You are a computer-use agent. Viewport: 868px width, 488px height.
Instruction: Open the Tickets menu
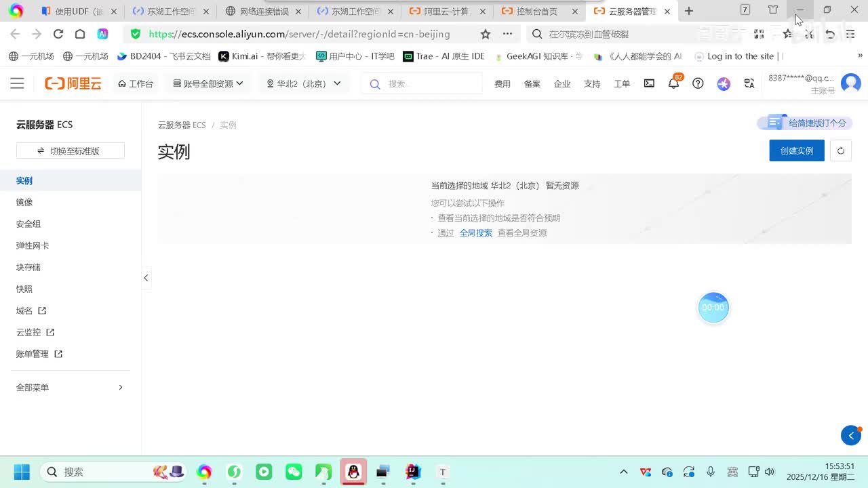click(x=622, y=83)
